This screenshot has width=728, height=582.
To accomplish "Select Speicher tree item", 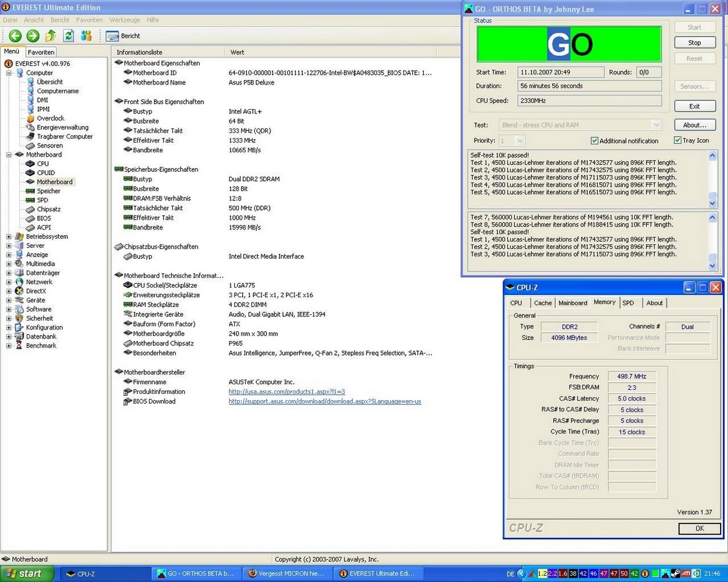I will [x=48, y=191].
